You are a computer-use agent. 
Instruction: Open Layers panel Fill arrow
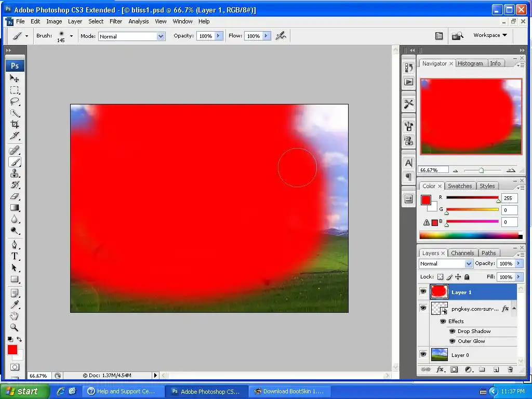518,277
